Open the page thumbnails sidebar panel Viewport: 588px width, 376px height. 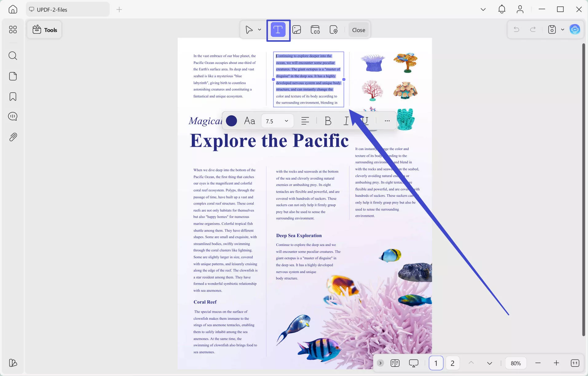(13, 76)
